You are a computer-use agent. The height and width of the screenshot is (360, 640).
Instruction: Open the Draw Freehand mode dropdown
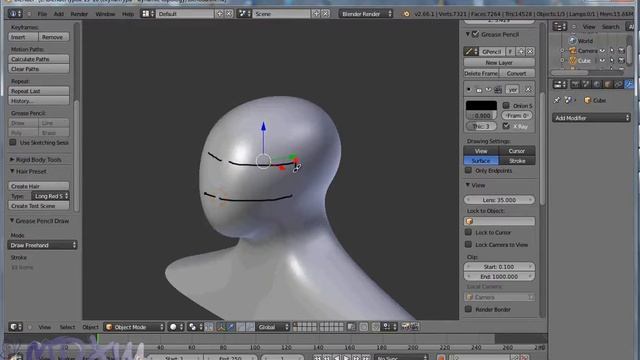(42, 245)
